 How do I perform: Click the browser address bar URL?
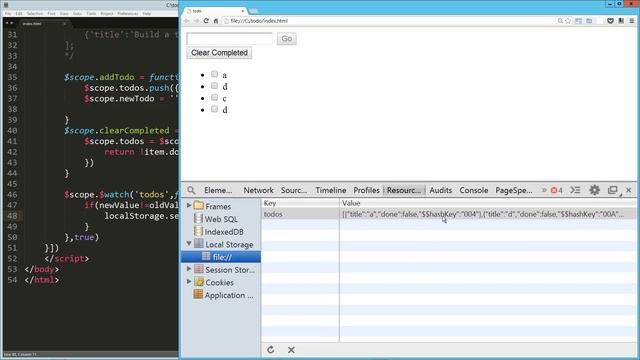coord(259,21)
